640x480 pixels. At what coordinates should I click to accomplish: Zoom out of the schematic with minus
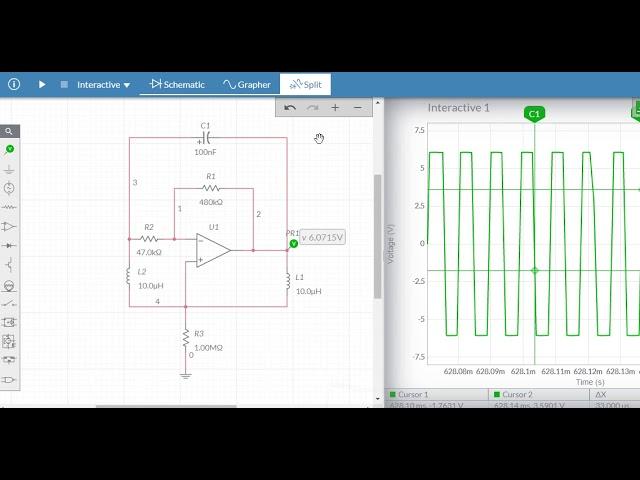pyautogui.click(x=358, y=108)
